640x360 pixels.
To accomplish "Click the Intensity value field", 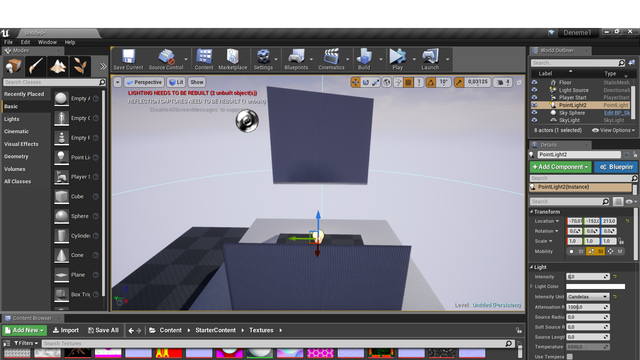I will [588, 277].
